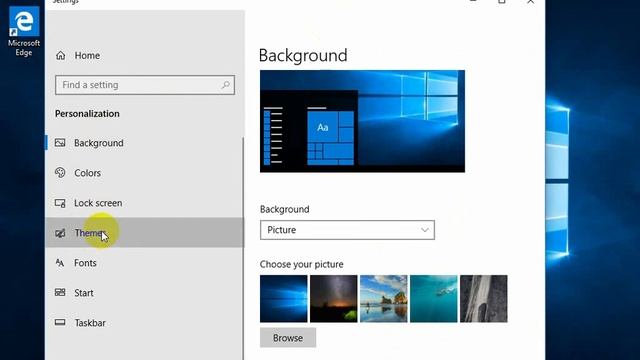Click the sidebar vertical scrollbar
The width and height of the screenshot is (640, 360).
click(x=243, y=248)
